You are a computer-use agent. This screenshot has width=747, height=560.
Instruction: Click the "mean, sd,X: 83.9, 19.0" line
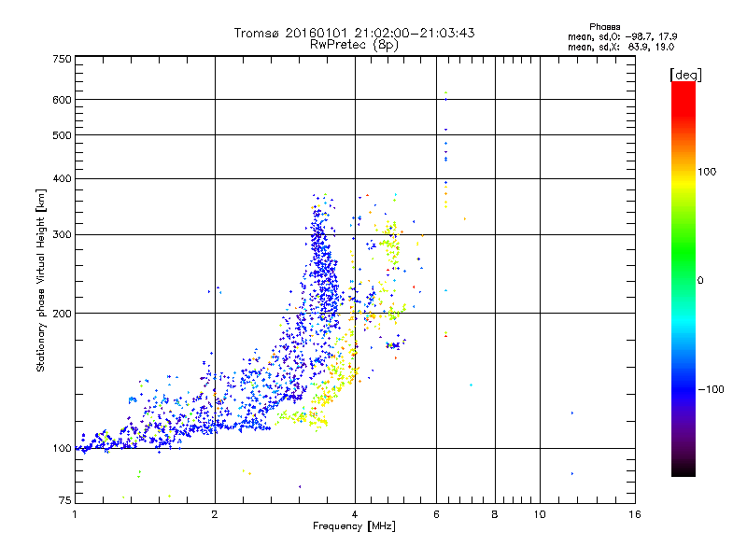(x=621, y=47)
